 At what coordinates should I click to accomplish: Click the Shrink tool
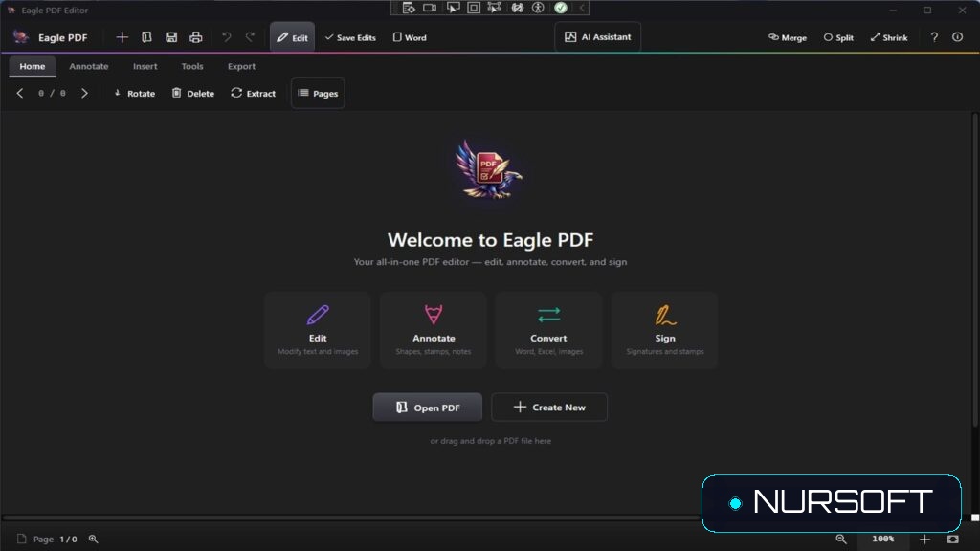(x=889, y=37)
